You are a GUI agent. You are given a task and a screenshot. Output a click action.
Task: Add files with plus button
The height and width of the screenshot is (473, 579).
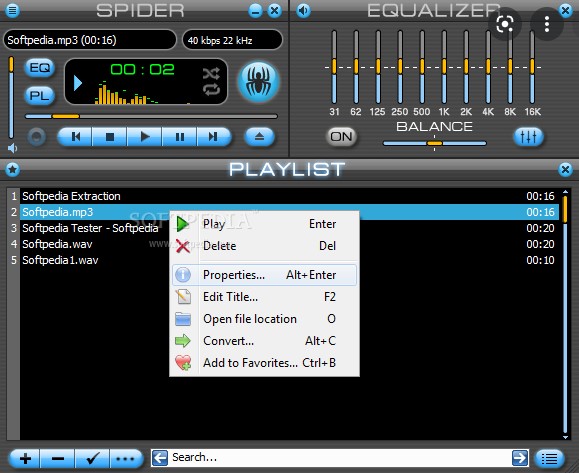(25, 459)
